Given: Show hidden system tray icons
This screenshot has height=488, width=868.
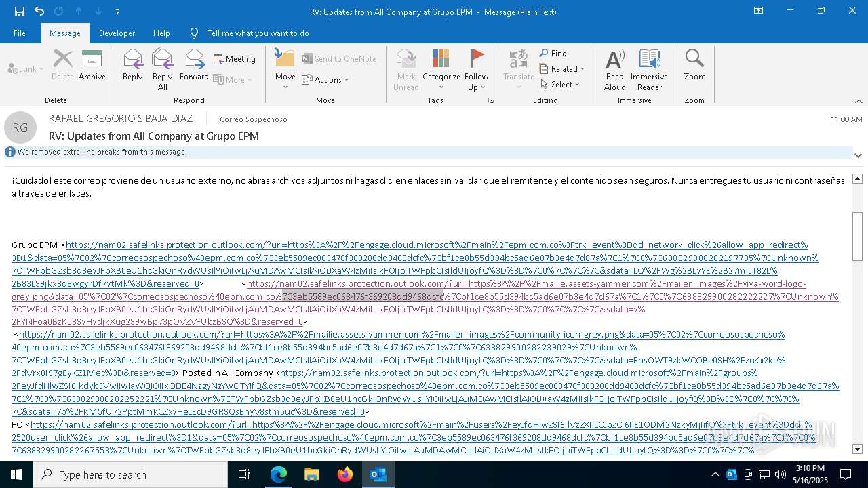Looking at the screenshot, I should point(715,474).
